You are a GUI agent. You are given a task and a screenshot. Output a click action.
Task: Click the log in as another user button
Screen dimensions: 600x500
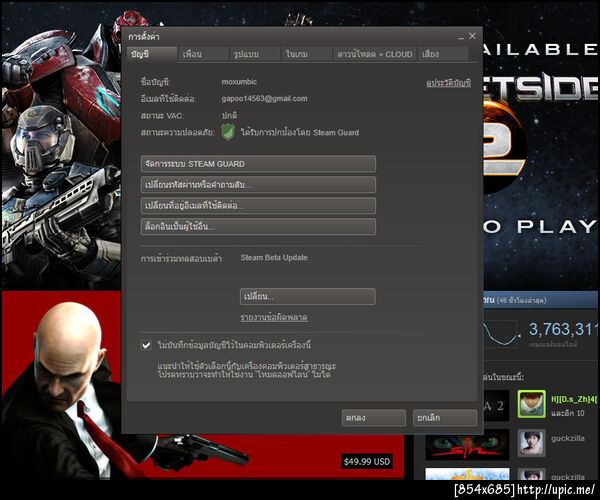point(258,226)
